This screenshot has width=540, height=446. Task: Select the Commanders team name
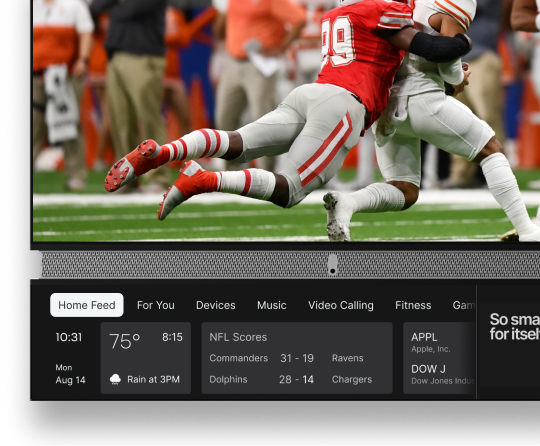pyautogui.click(x=238, y=358)
